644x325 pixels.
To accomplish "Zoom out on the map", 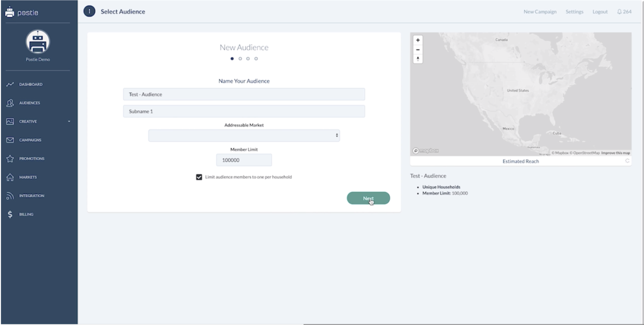I will click(418, 50).
